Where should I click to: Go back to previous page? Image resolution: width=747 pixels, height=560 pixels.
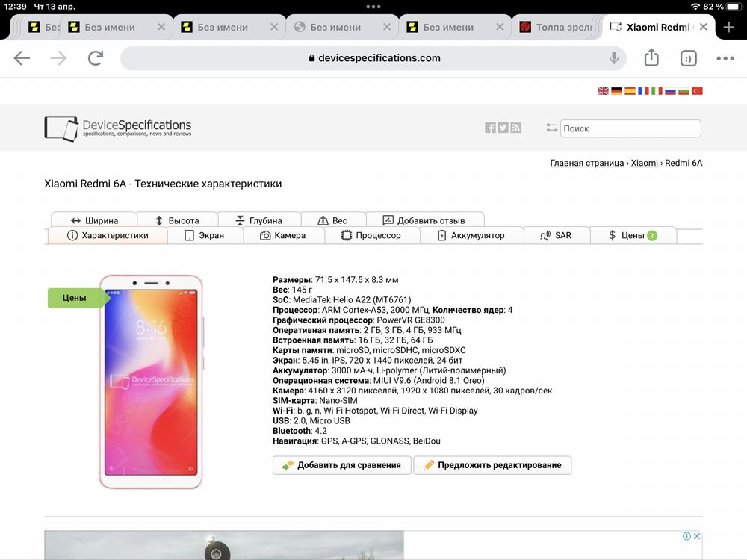click(22, 58)
